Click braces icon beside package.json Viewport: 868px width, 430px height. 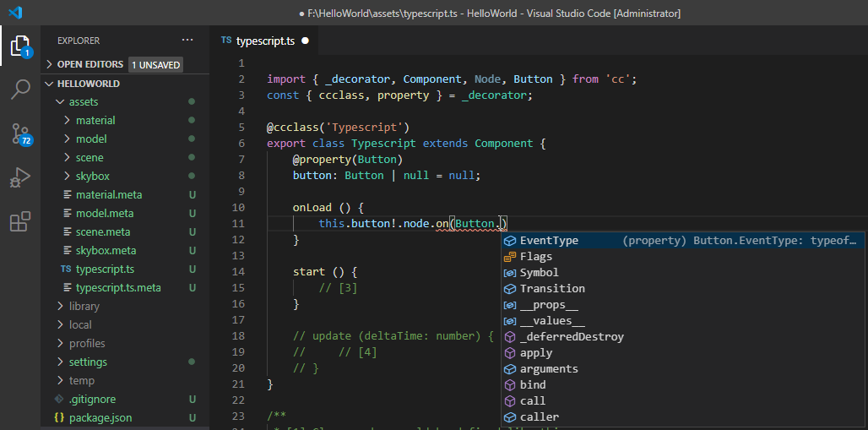tap(60, 418)
